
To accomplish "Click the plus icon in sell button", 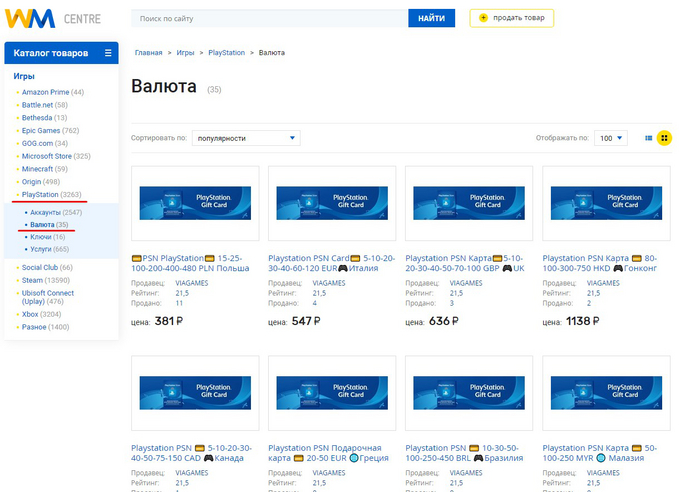I will click(x=483, y=18).
